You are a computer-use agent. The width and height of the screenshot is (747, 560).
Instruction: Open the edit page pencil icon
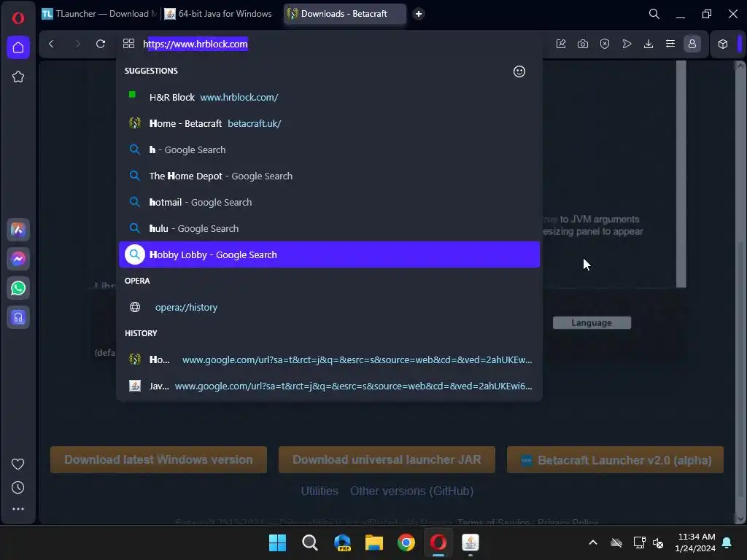[x=561, y=44]
